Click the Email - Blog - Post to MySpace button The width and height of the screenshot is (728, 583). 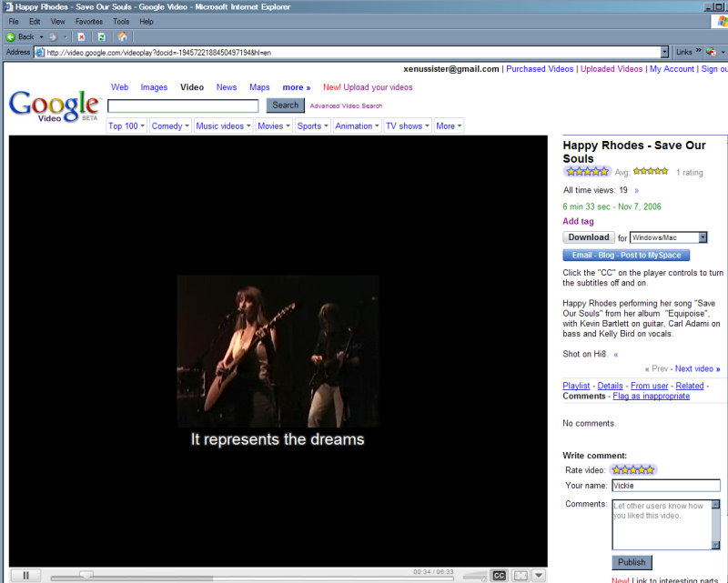pyautogui.click(x=626, y=256)
